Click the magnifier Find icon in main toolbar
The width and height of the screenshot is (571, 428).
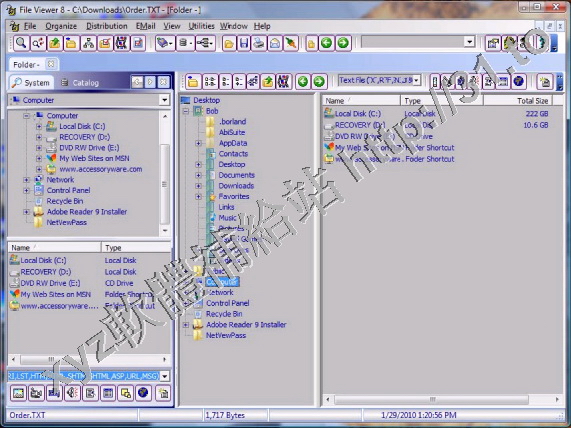pos(21,43)
